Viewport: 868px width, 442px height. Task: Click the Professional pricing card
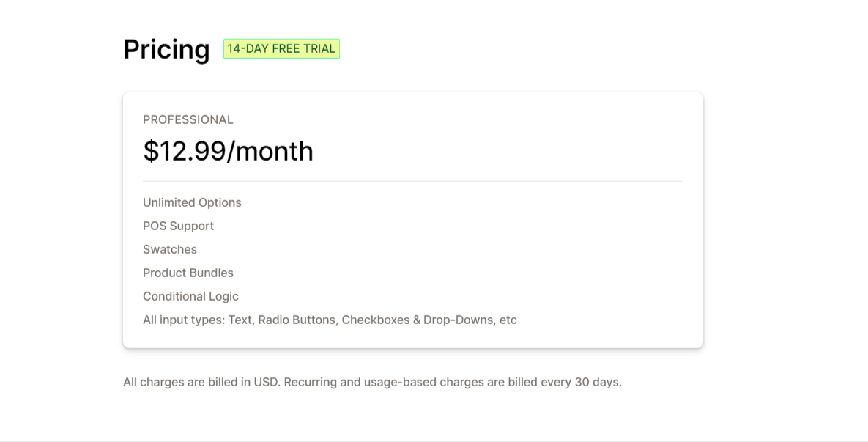413,221
